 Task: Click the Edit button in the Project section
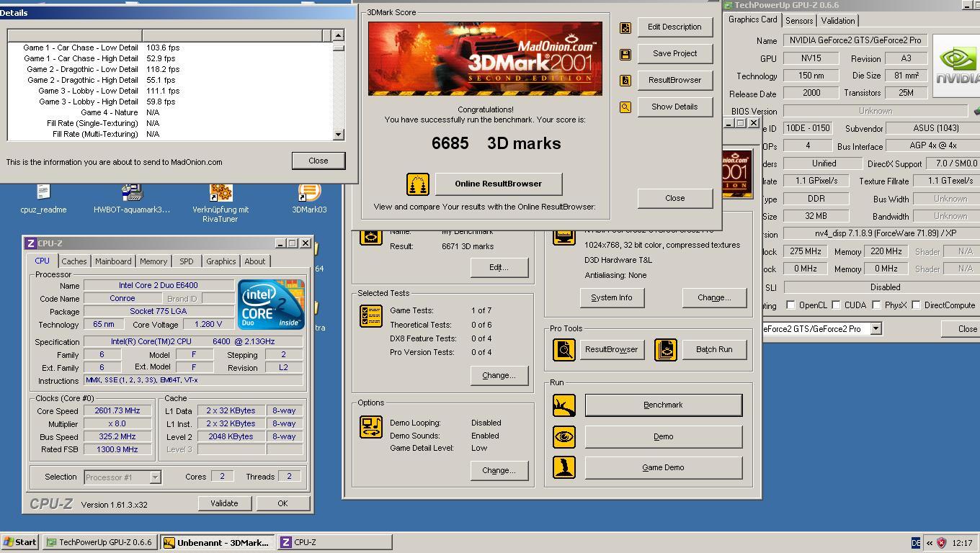pyautogui.click(x=499, y=268)
